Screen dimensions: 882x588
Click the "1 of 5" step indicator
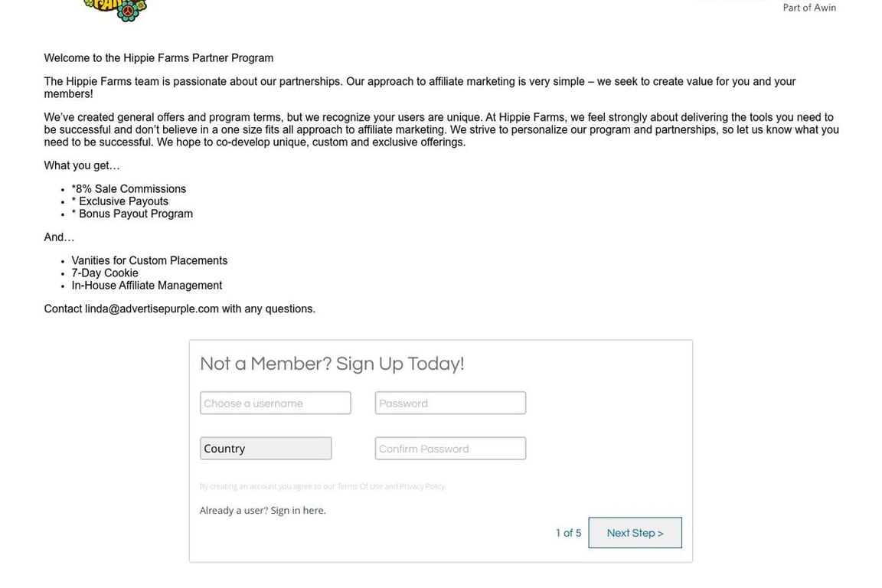pos(568,534)
